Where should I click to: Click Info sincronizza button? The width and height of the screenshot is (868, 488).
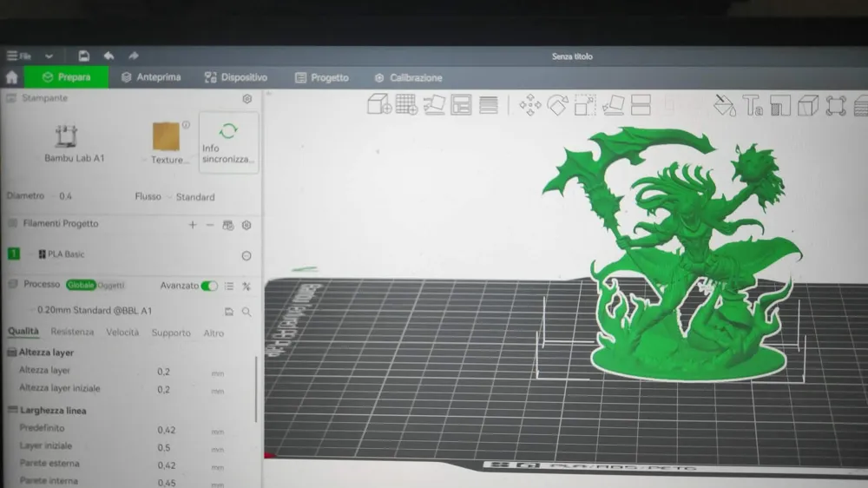(x=228, y=143)
